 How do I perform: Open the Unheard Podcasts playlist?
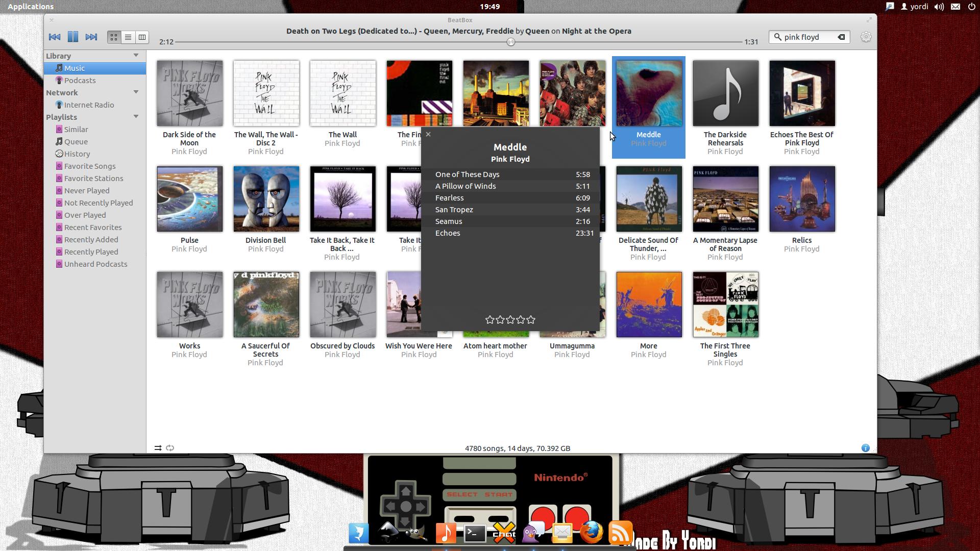(x=95, y=264)
